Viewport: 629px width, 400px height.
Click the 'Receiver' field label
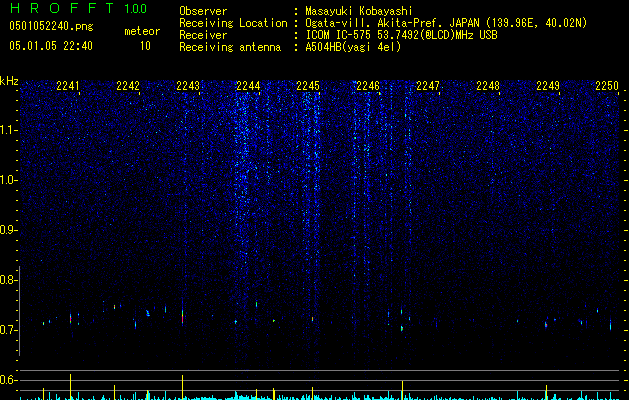tap(203, 35)
